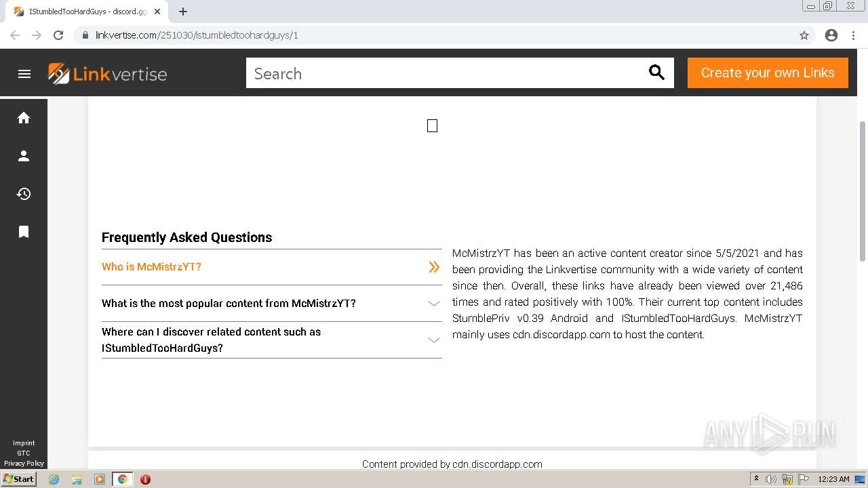This screenshot has width=868, height=488.
Task: Open Internet Explorer from taskbar
Action: [x=54, y=479]
